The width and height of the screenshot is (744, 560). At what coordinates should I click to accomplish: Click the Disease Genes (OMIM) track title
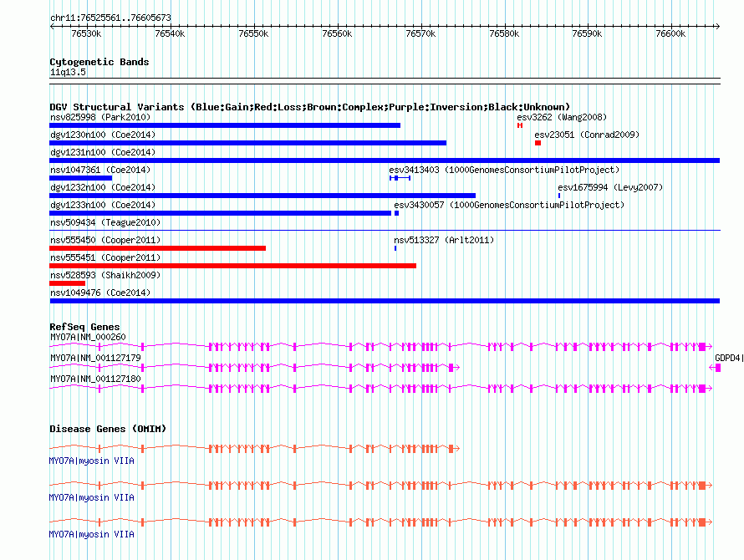click(x=108, y=429)
